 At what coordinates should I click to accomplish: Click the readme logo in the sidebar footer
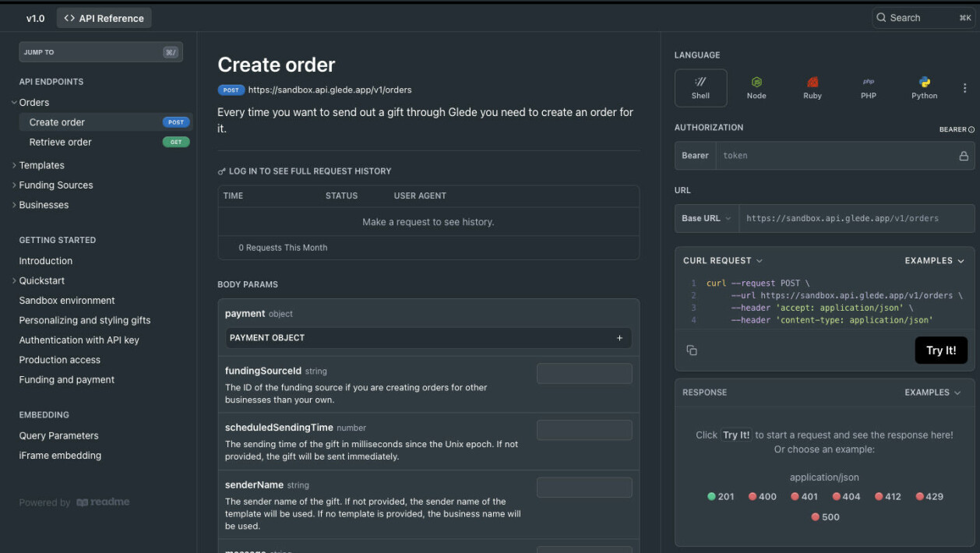104,502
